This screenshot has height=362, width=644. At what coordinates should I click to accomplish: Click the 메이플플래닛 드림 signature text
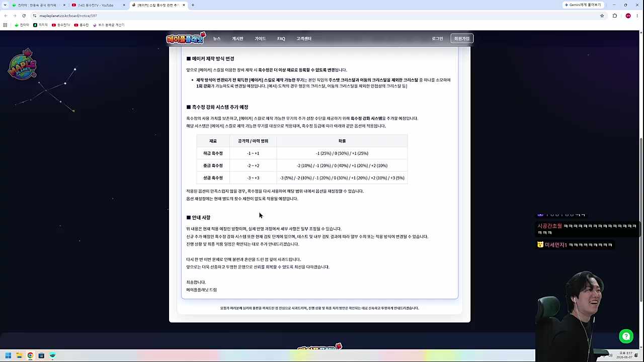point(201,290)
